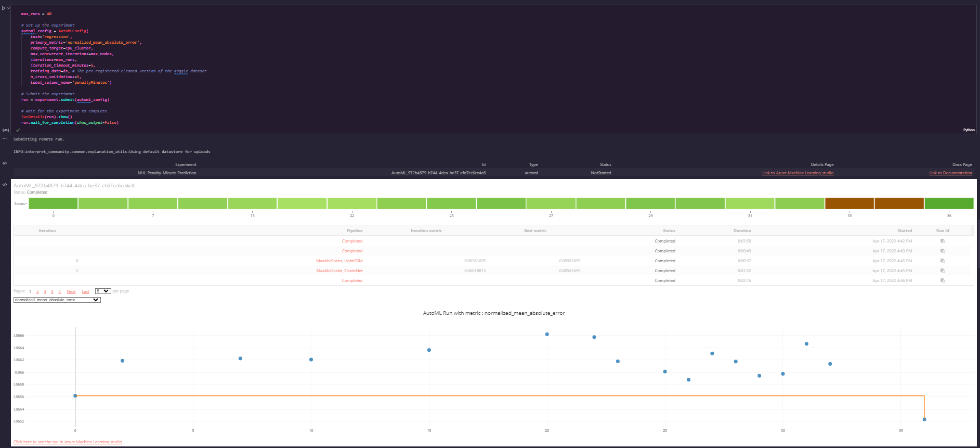The width and height of the screenshot is (980, 448).
Task: Go to page 4 of iterations
Action: click(x=52, y=291)
